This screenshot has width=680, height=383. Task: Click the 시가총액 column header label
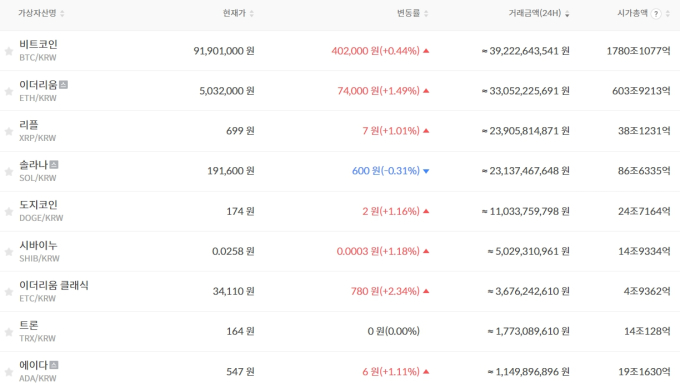pos(632,13)
